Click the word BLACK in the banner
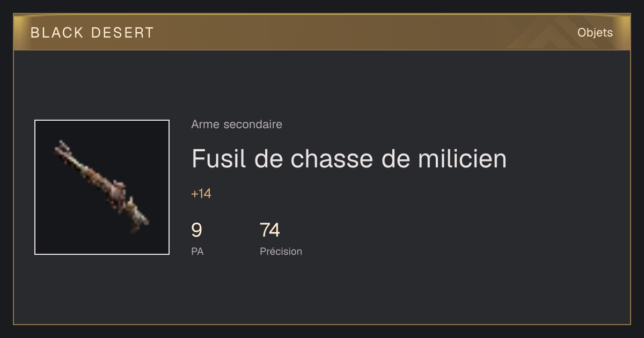Image resolution: width=644 pixels, height=338 pixels. click(57, 33)
